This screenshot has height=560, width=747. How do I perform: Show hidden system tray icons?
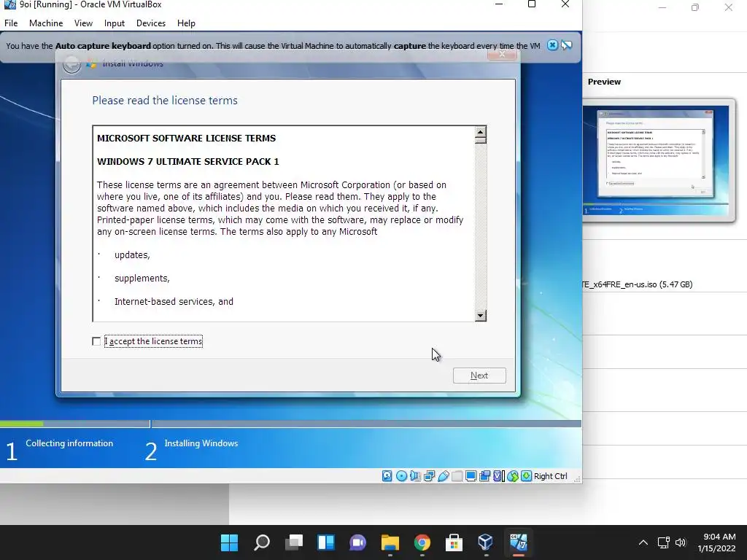(x=643, y=542)
